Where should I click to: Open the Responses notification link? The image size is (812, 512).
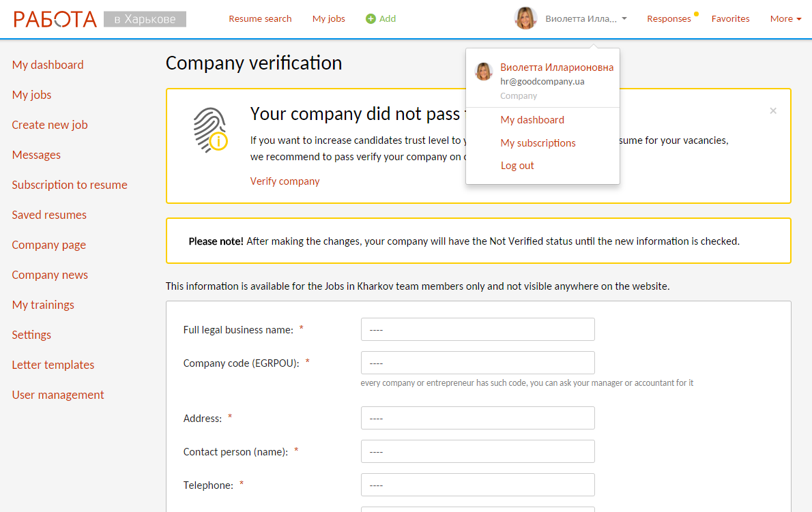(669, 18)
